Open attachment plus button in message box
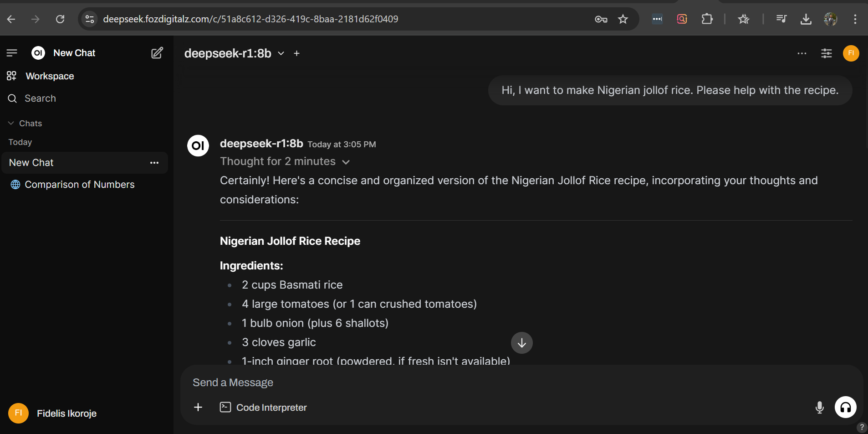This screenshot has height=434, width=868. [198, 407]
